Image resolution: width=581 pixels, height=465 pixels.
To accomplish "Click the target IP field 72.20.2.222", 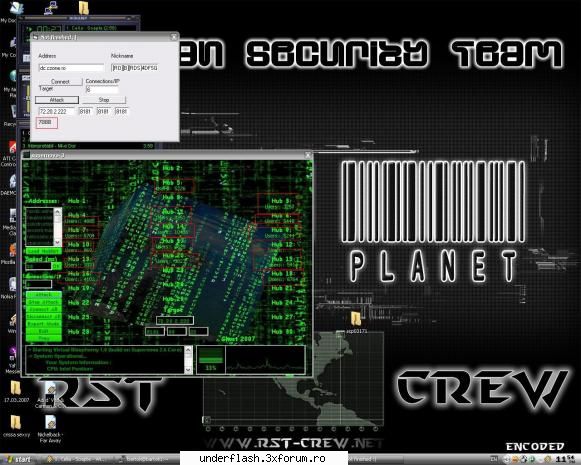I will 56,111.
